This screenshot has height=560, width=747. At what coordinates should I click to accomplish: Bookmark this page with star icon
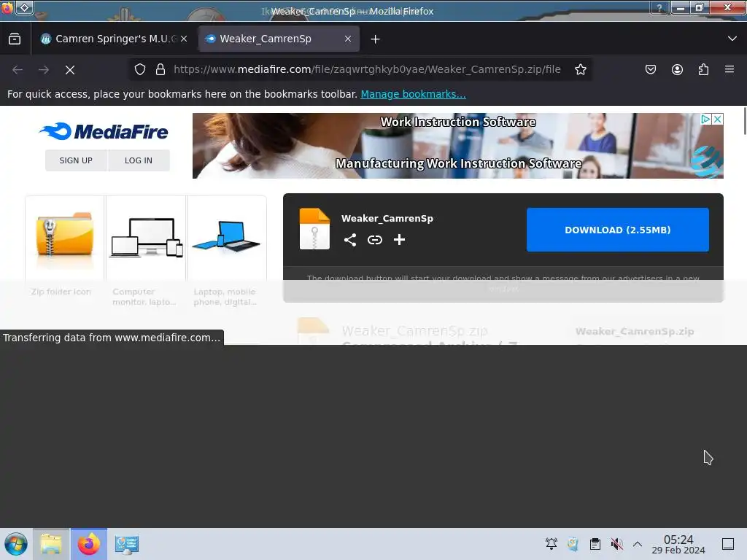[580, 69]
